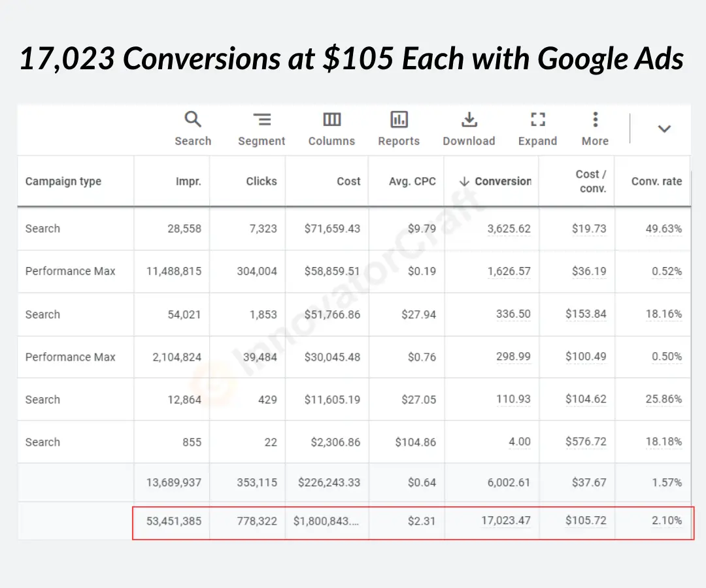Select the Avg. CPC column header

(x=412, y=182)
